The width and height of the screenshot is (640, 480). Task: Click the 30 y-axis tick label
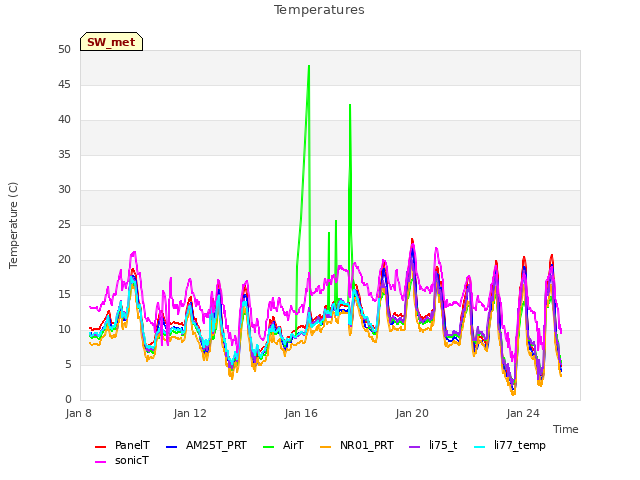(64, 190)
